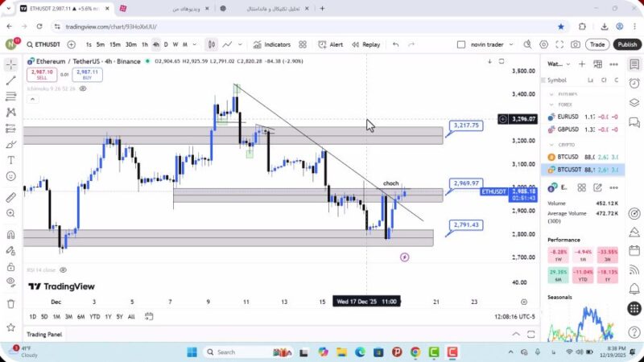Toggle hide all drawings eye icon
644x362 pixels.
[10, 282]
